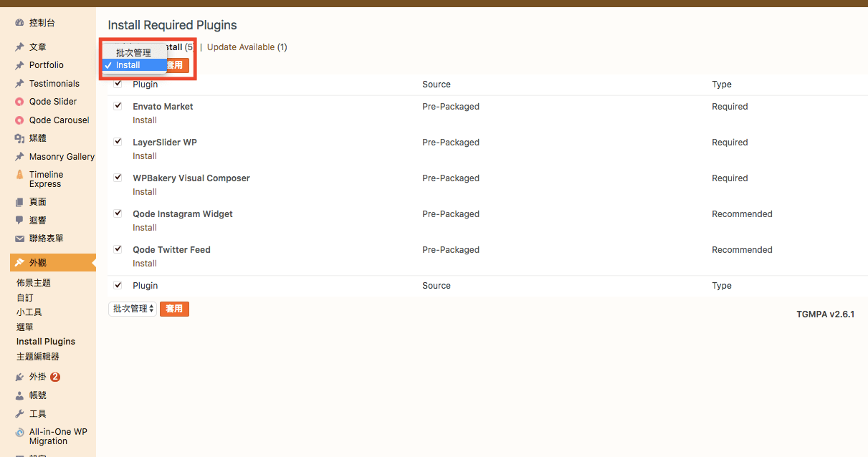Screen dimensions: 868x457
Task: Click the 聯絡表單 envelope icon
Action: [x=20, y=239]
